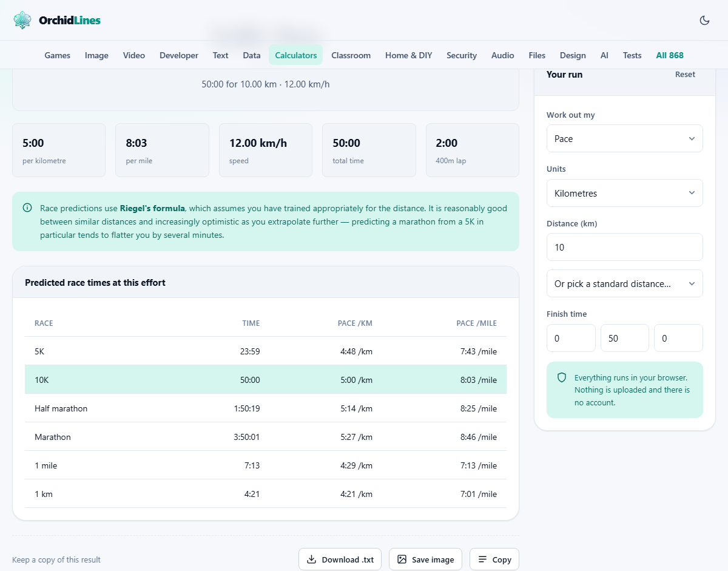Viewport: 728px width, 571px height.
Task: Click the 3:50:01 marathon time
Action: tap(247, 437)
